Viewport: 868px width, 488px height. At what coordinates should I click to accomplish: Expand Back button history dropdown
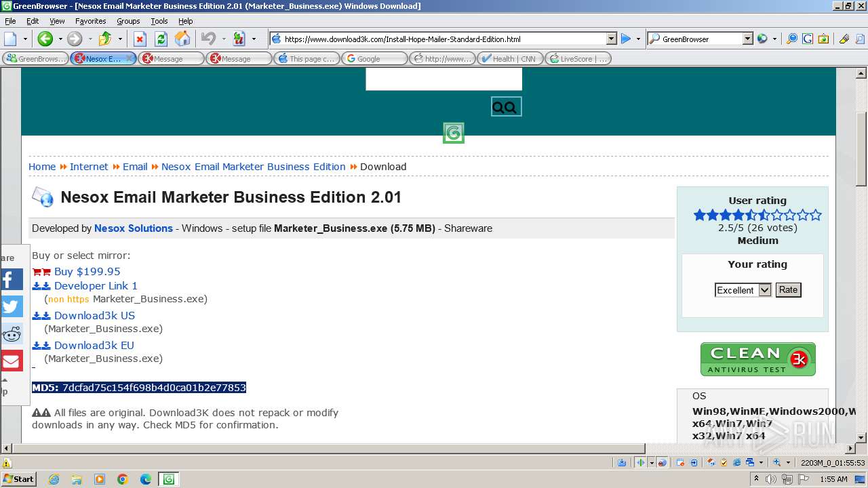(60, 39)
